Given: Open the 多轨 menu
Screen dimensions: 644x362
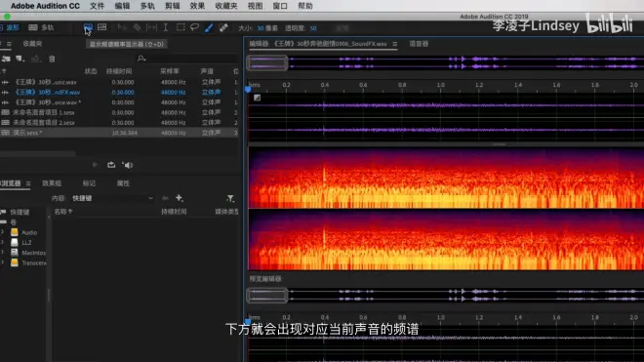Looking at the screenshot, I should pyautogui.click(x=147, y=6).
